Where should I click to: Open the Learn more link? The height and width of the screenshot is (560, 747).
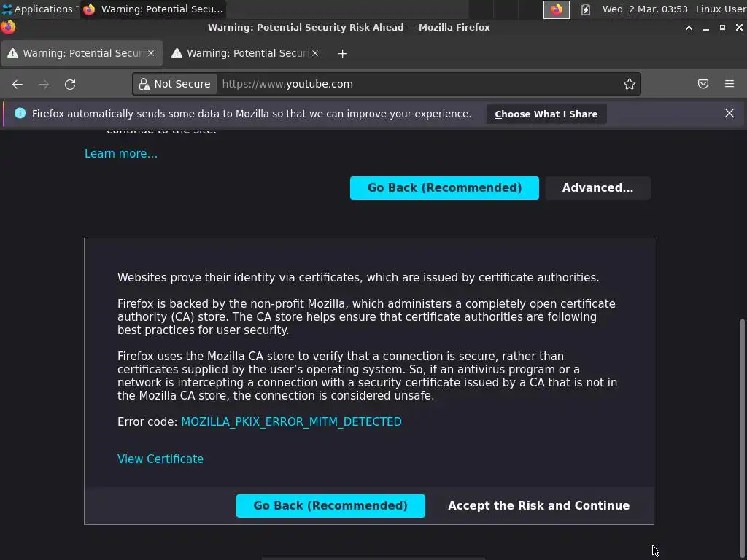point(121,153)
